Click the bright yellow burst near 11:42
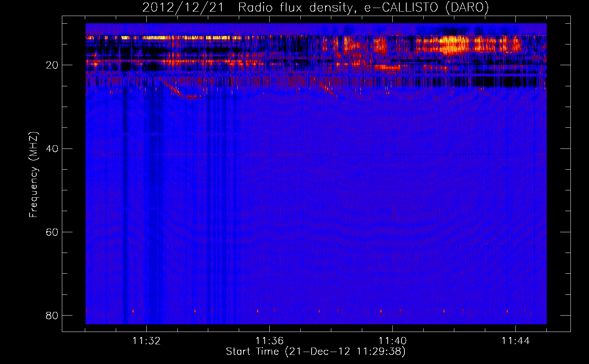The width and height of the screenshot is (589, 364). point(453,44)
